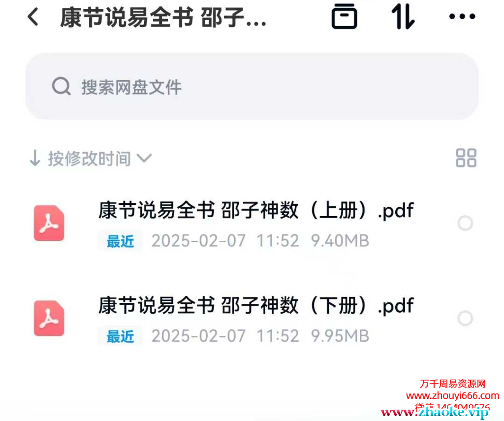Click the chevron next to 按修改时间

144,158
